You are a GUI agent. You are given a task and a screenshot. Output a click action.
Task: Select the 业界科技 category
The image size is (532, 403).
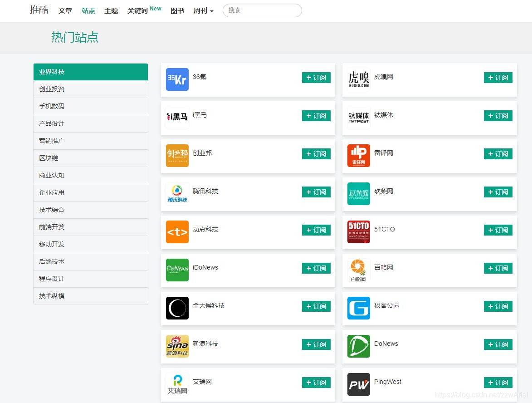click(x=91, y=72)
